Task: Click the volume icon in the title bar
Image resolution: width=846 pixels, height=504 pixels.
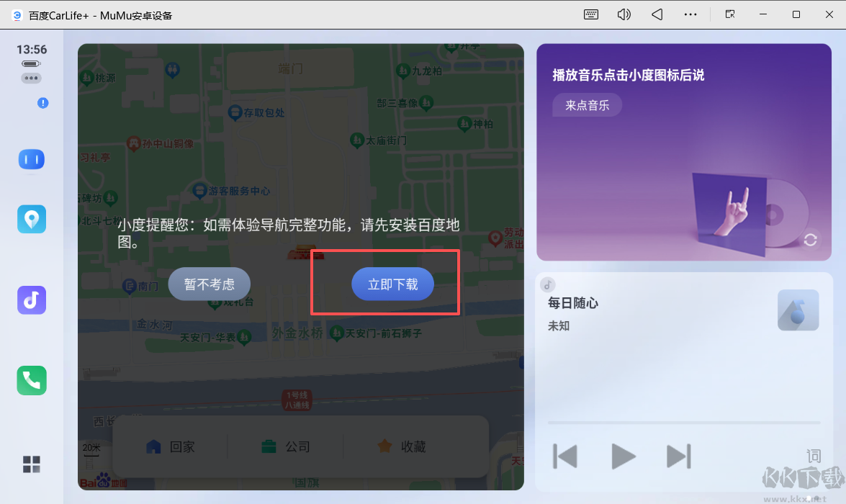Action: 624,14
